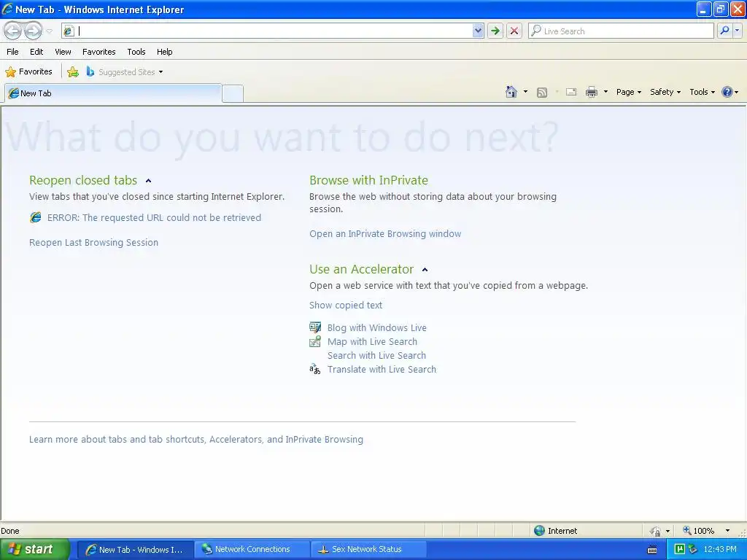The image size is (747, 560).
Task: Click Translate with Live Search link
Action: click(x=382, y=369)
